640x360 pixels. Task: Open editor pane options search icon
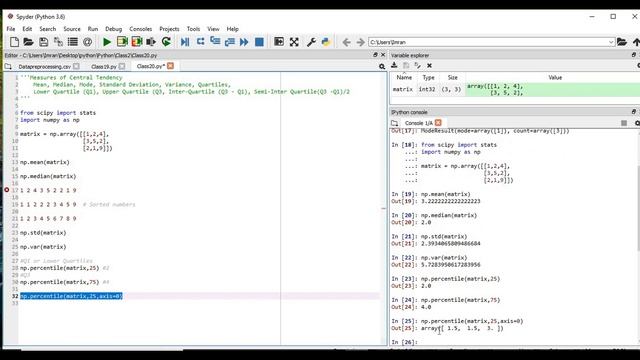pyautogui.click(x=382, y=66)
